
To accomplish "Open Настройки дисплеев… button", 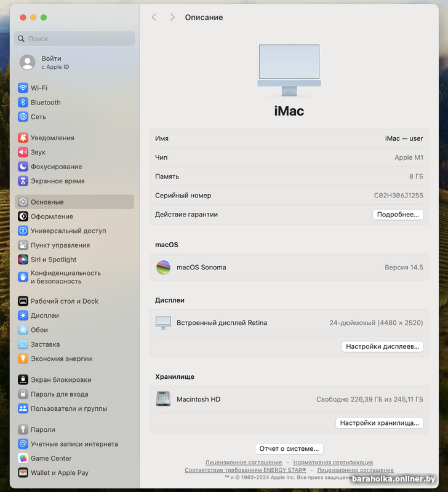I will pos(382,346).
